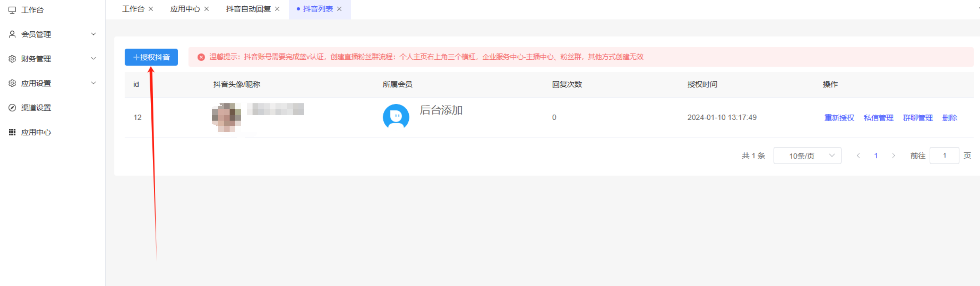Expand the 会员管理 menu

click(x=93, y=34)
